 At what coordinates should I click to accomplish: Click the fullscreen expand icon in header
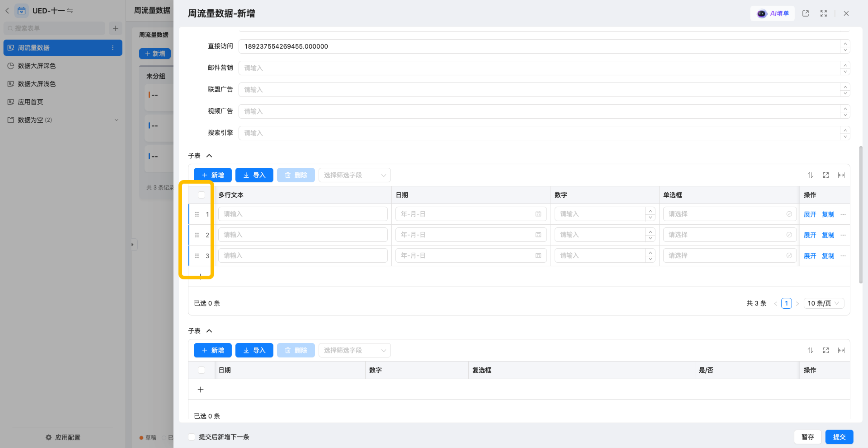point(823,14)
